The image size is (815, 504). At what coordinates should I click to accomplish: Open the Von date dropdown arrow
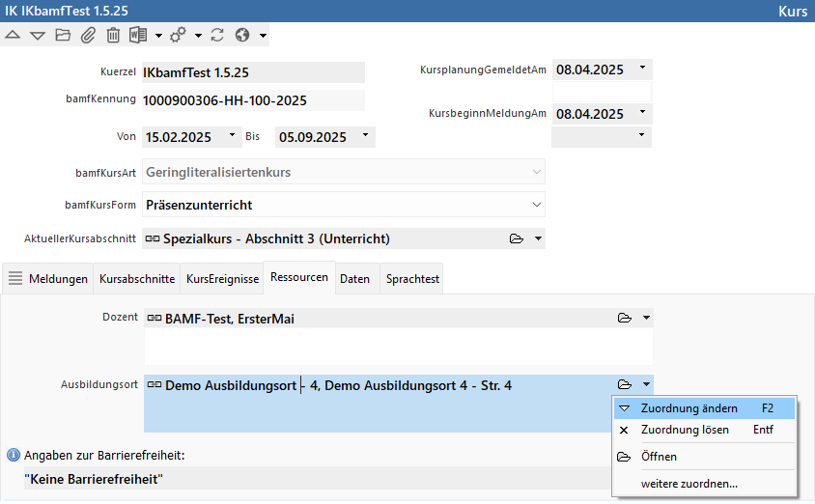click(x=232, y=137)
